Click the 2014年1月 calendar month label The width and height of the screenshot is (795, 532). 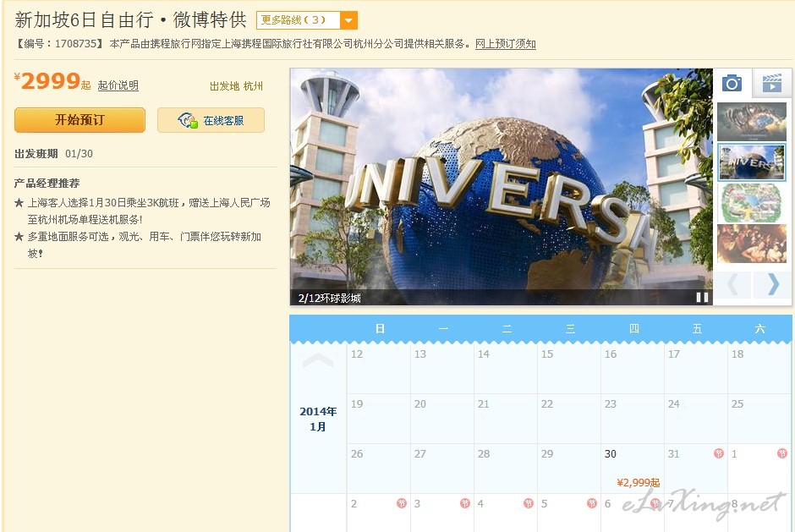[318, 419]
